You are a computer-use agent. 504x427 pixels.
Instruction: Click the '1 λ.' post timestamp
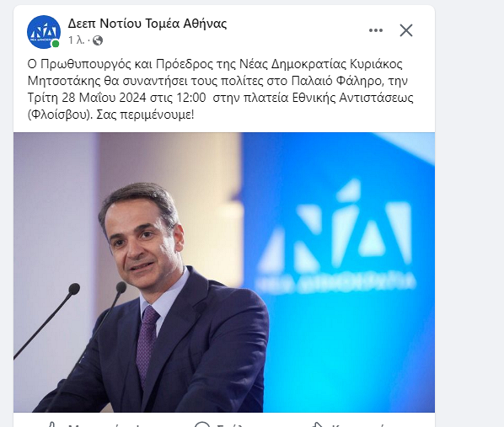(76, 40)
